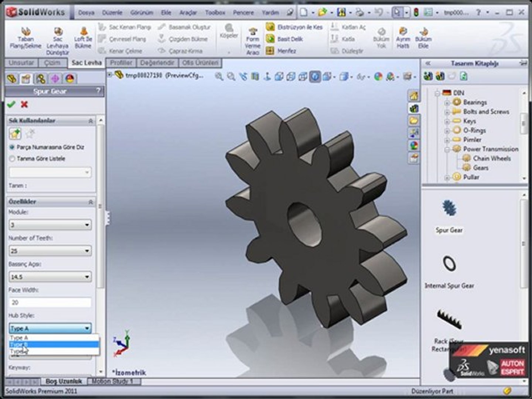The image size is (532, 399).
Task: Cancel Spur Gear with red X
Action: pos(24,105)
